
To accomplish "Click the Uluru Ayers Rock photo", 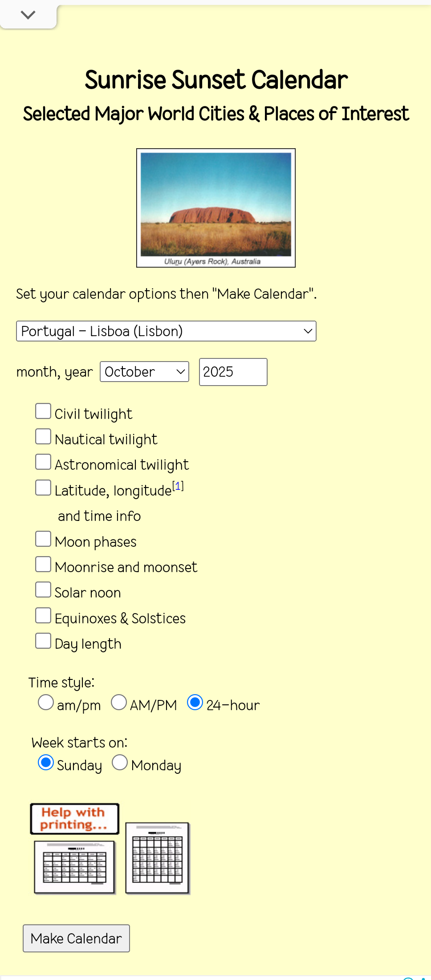I will pyautogui.click(x=216, y=207).
